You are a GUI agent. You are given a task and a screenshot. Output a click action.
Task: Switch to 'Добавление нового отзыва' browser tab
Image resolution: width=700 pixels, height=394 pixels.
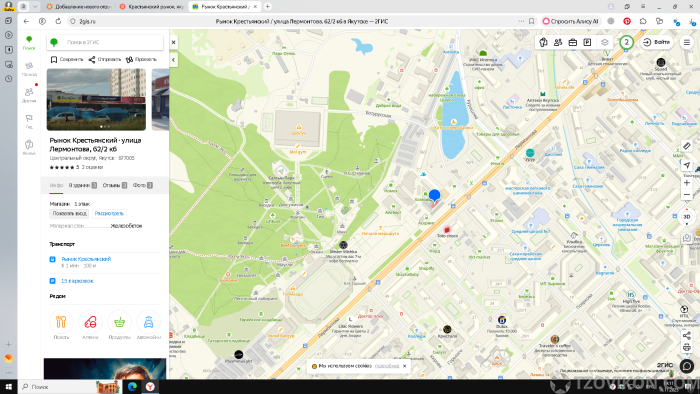click(79, 7)
